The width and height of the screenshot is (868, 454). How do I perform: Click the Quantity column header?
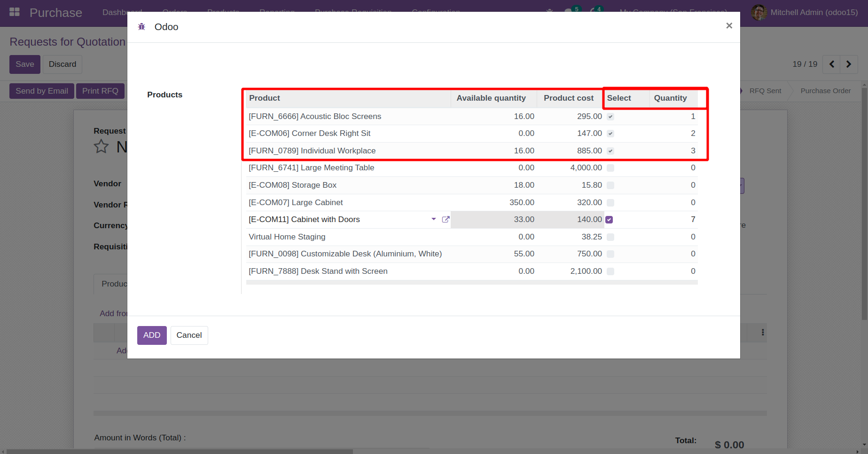673,98
